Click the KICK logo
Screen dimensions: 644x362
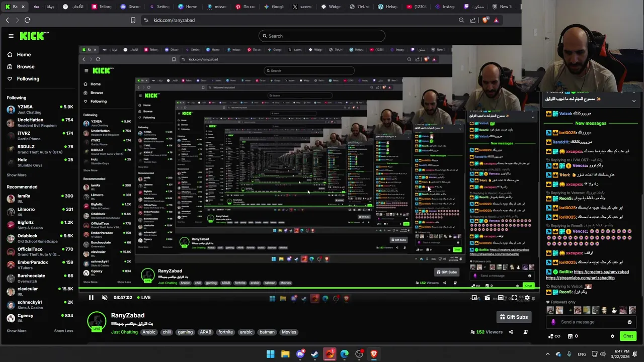click(34, 36)
